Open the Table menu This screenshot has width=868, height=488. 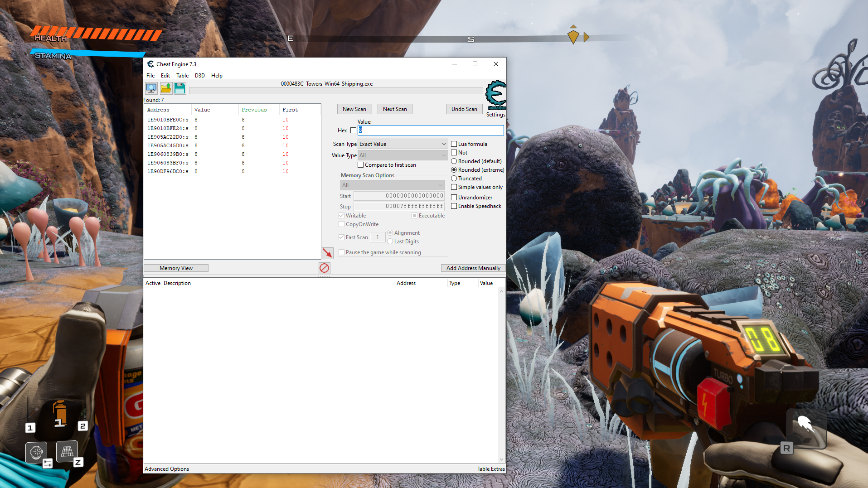tap(183, 76)
